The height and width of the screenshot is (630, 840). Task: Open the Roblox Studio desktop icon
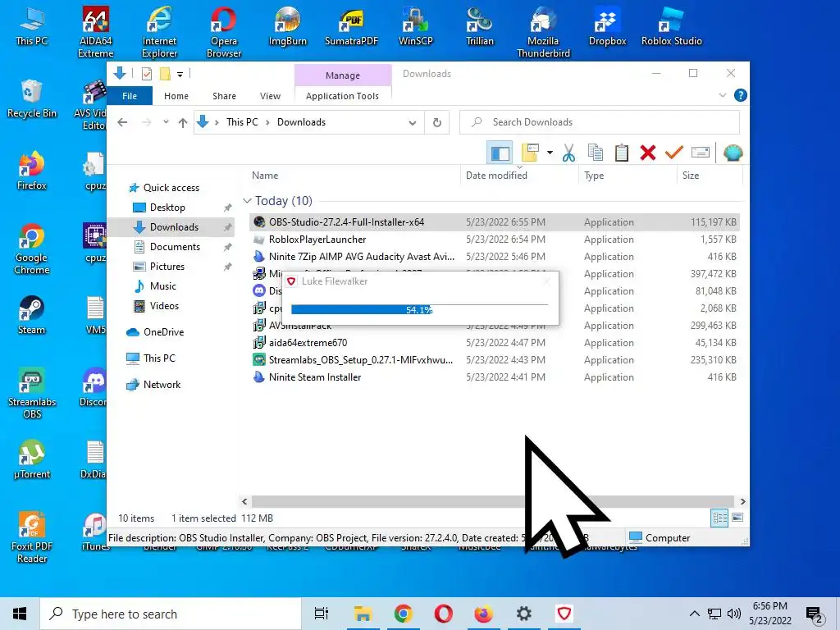[671, 27]
